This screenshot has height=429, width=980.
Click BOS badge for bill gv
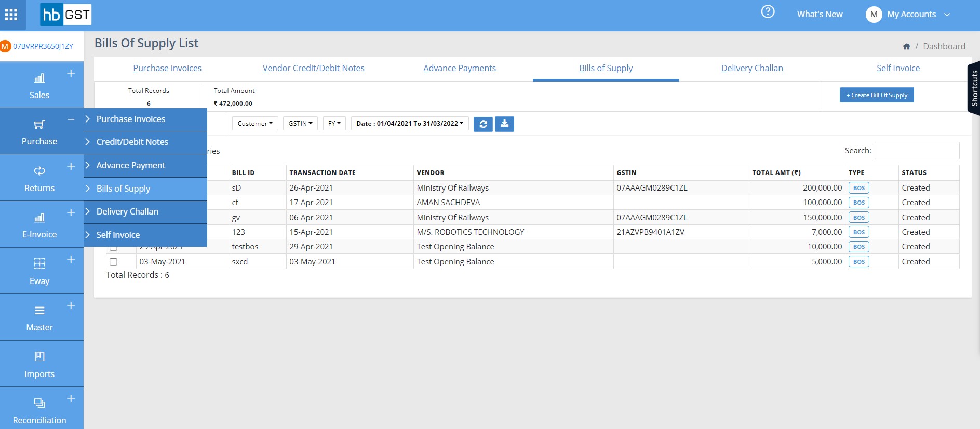click(858, 218)
